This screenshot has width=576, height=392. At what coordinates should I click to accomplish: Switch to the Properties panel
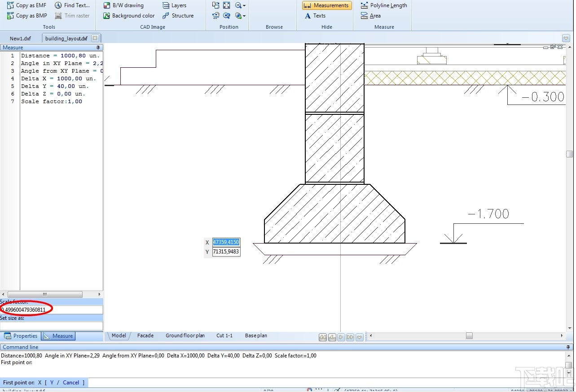[x=21, y=336]
